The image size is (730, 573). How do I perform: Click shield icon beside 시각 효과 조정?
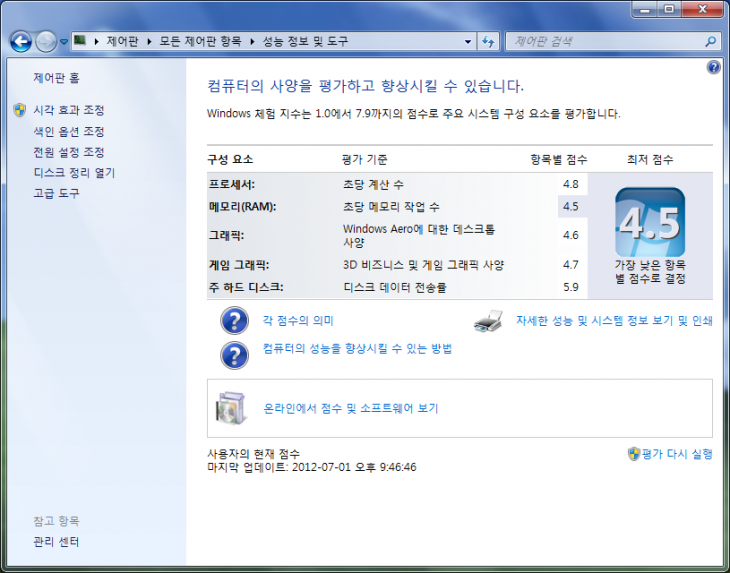[x=20, y=110]
